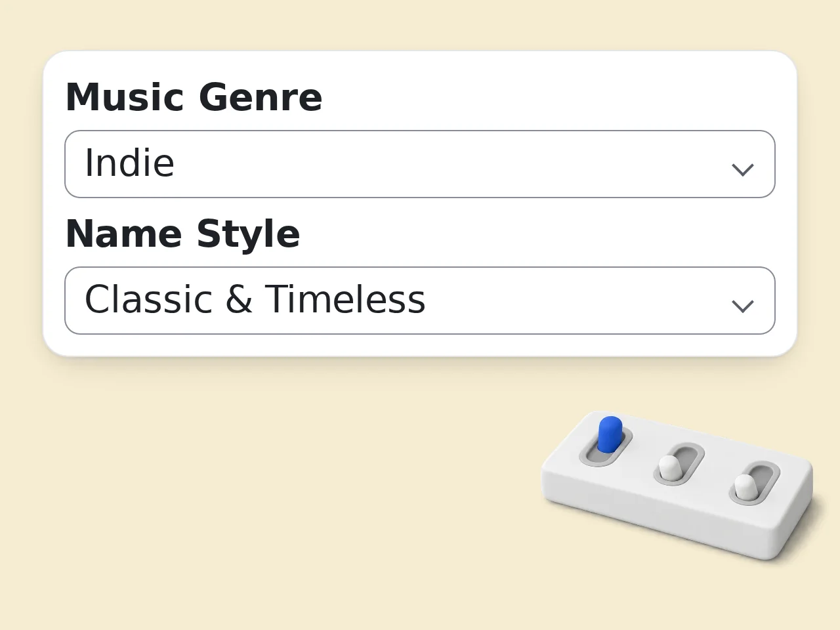Click the chevron arrow beside Indie
Screen dimensions: 840x630
[742, 169]
